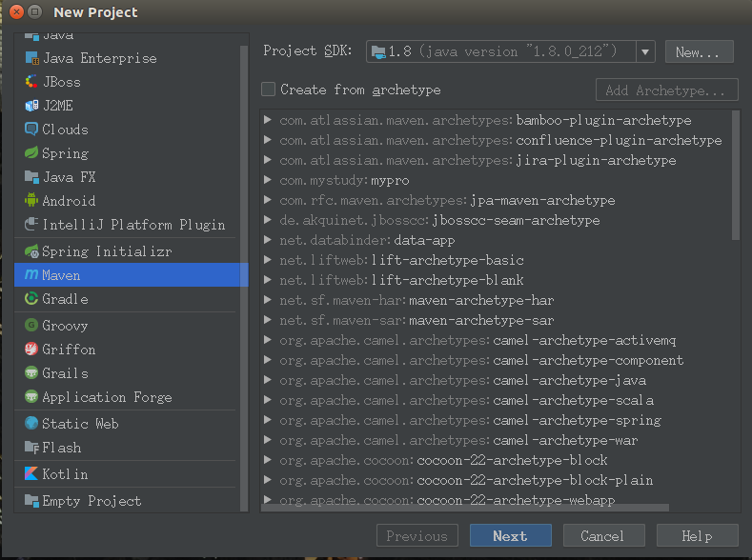This screenshot has width=752, height=560.
Task: Click the Previous button
Action: 417,535
